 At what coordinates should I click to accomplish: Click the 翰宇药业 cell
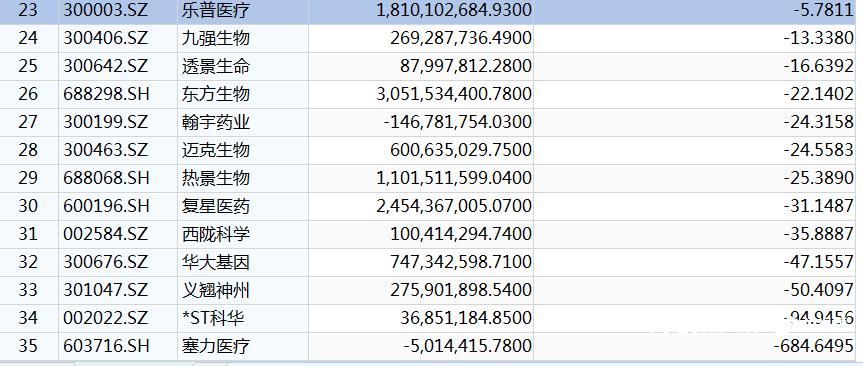(x=243, y=122)
